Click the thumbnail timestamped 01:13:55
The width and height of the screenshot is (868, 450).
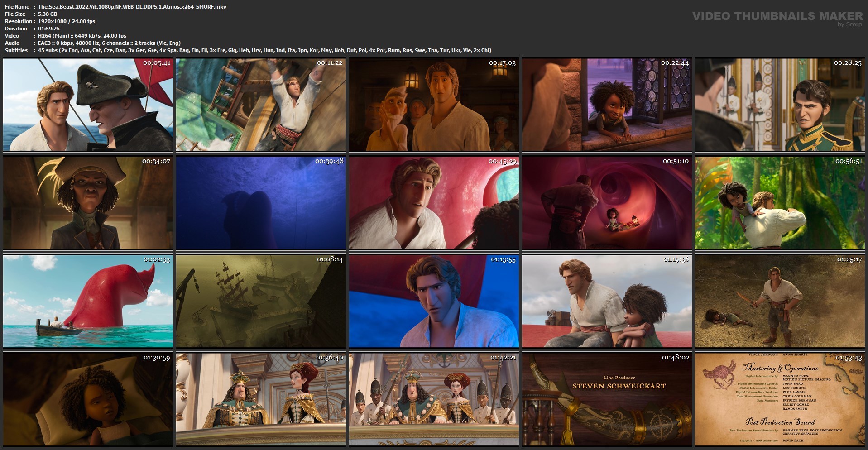(x=434, y=301)
